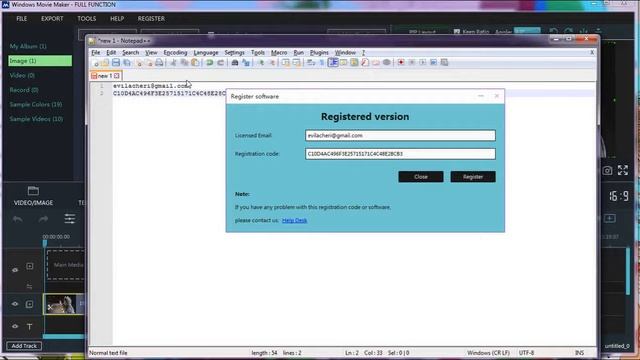Click the track swap arrows icon

point(29,287)
